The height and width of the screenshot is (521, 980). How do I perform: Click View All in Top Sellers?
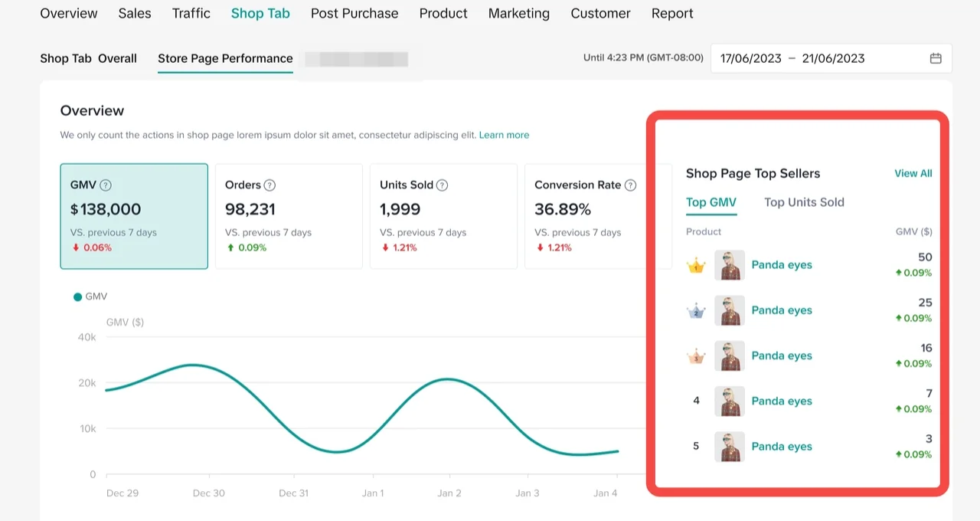pyautogui.click(x=913, y=173)
